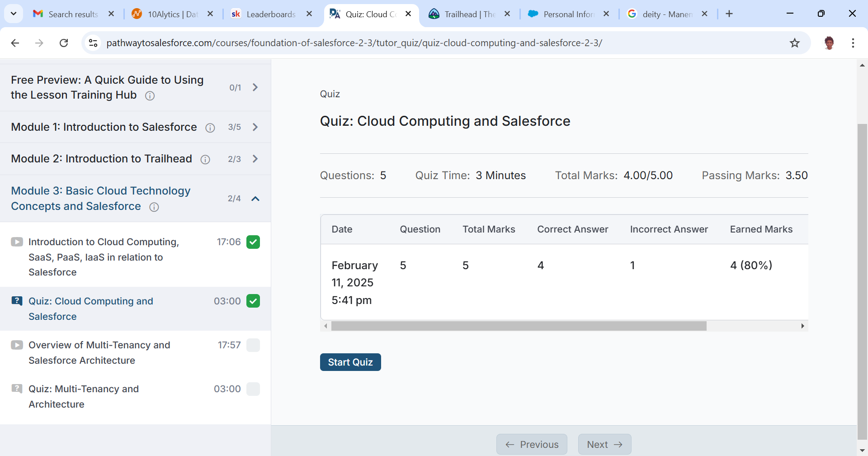Viewport: 868px width, 456px height.
Task: Click the bookmark star in the address bar
Action: pyautogui.click(x=795, y=43)
